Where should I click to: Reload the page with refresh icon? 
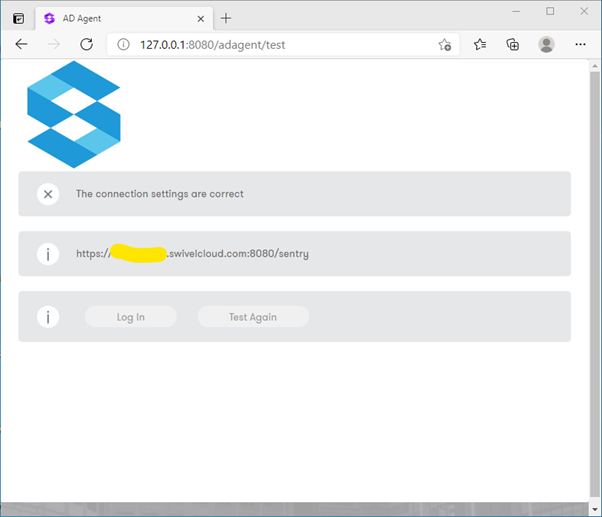coord(86,45)
